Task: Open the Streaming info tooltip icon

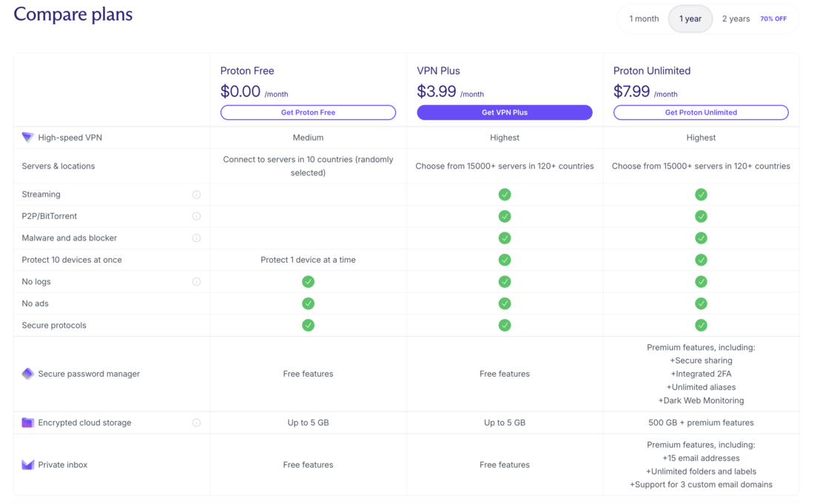Action: click(196, 194)
